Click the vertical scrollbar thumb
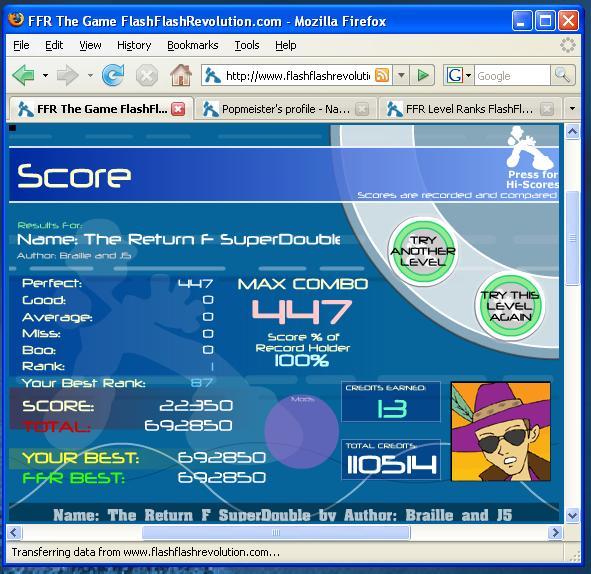The image size is (591, 574). [x=573, y=238]
